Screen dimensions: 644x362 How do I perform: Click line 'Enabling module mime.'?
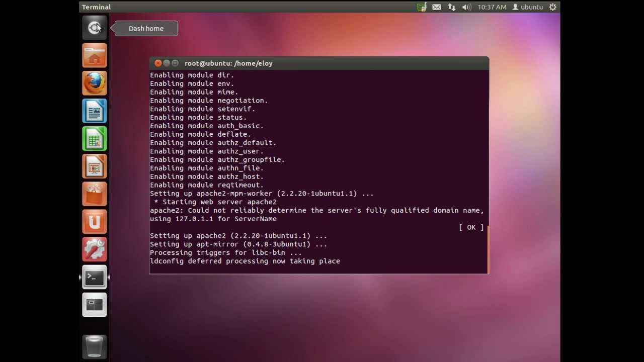(x=194, y=92)
